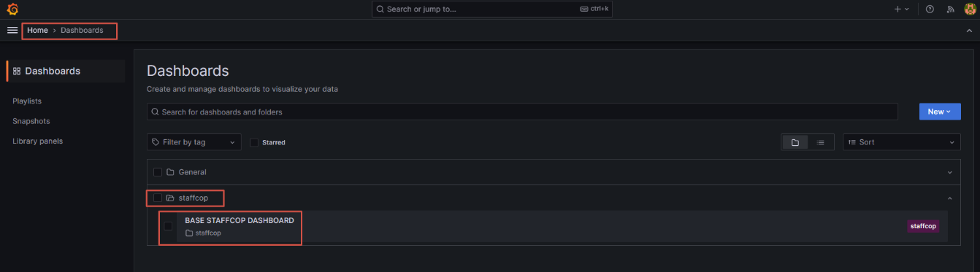
Task: Open the Sort dropdown
Action: pos(902,142)
